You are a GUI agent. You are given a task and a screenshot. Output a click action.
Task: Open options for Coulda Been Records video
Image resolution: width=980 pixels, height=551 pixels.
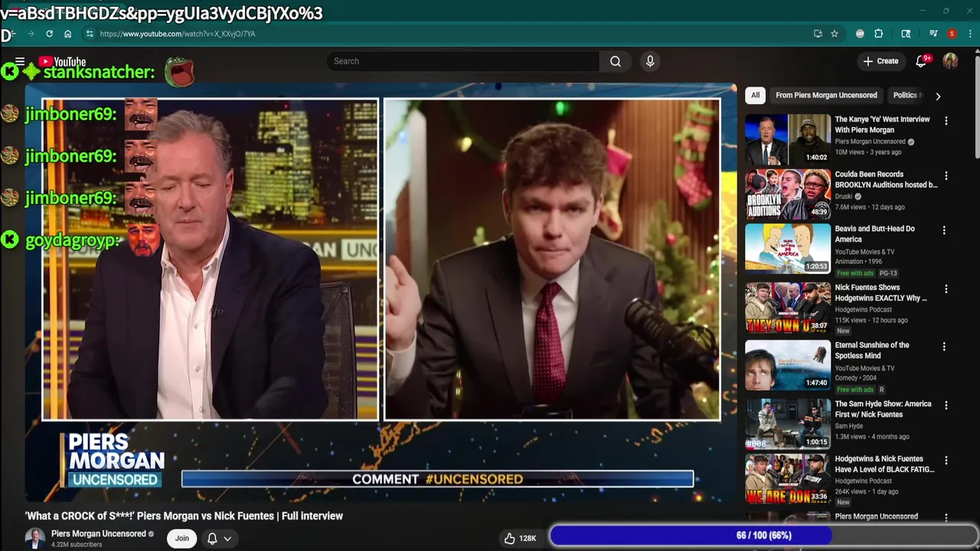click(946, 176)
